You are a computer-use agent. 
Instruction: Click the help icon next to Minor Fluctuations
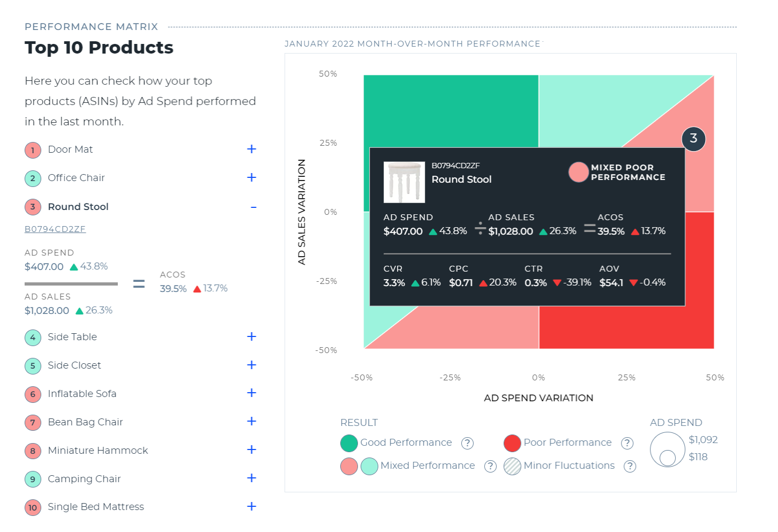pos(630,466)
